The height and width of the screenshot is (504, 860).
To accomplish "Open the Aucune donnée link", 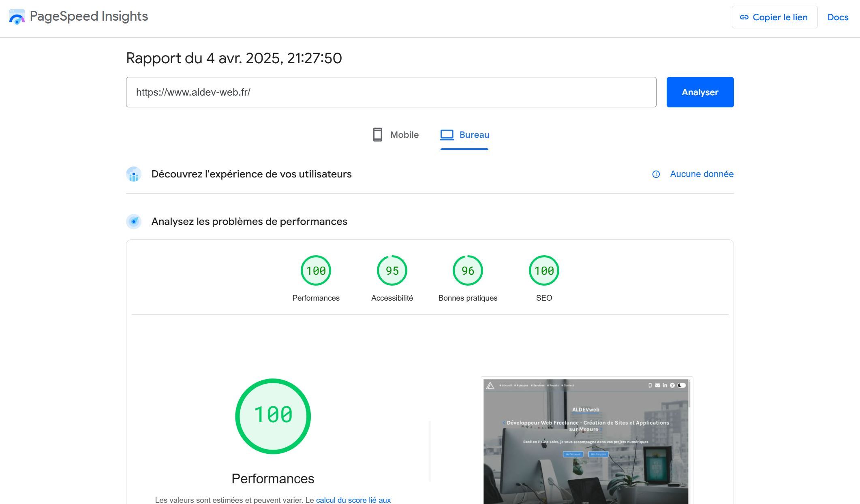I will click(x=702, y=174).
